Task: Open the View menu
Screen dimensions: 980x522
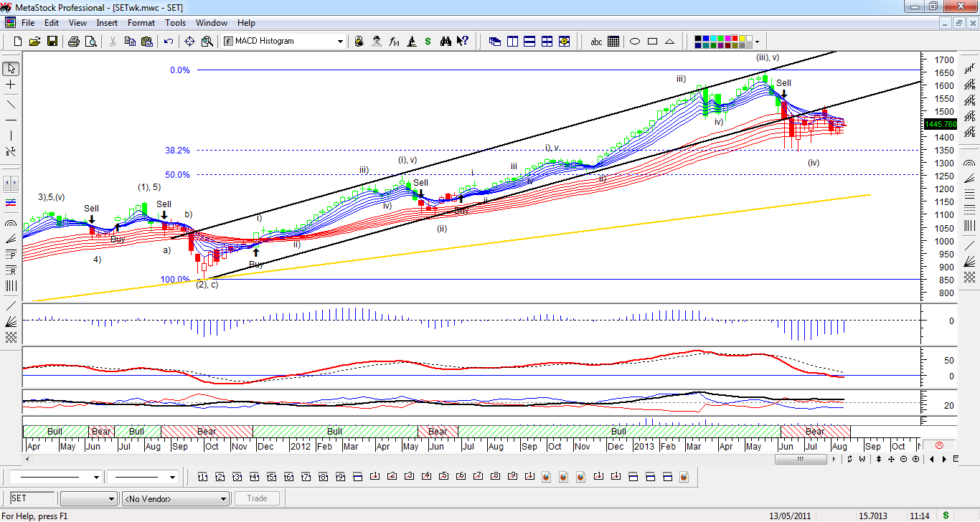Action: pyautogui.click(x=77, y=23)
